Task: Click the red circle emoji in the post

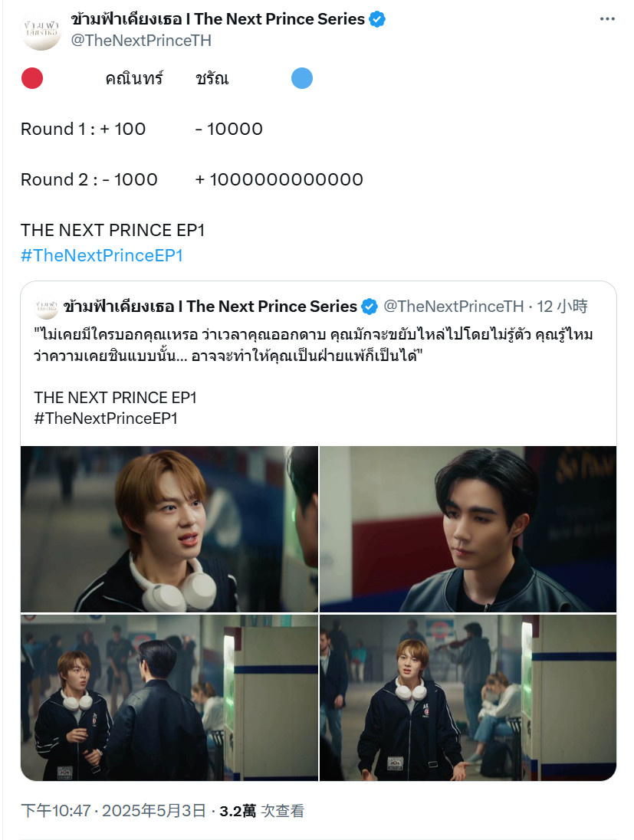Action: pyautogui.click(x=32, y=78)
